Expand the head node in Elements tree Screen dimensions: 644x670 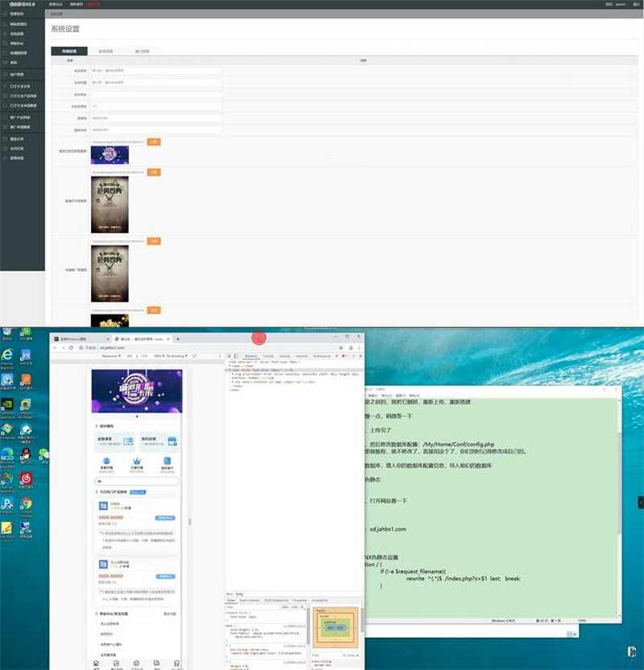(x=230, y=366)
